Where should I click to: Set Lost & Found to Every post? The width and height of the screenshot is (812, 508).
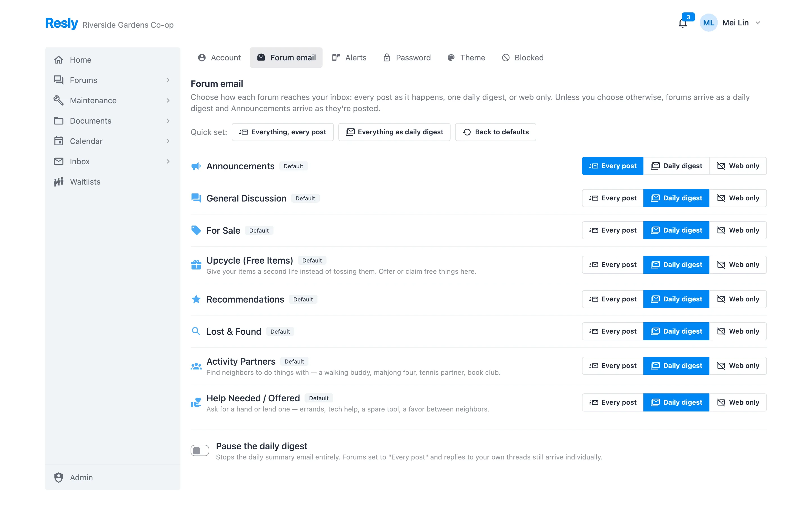613,331
